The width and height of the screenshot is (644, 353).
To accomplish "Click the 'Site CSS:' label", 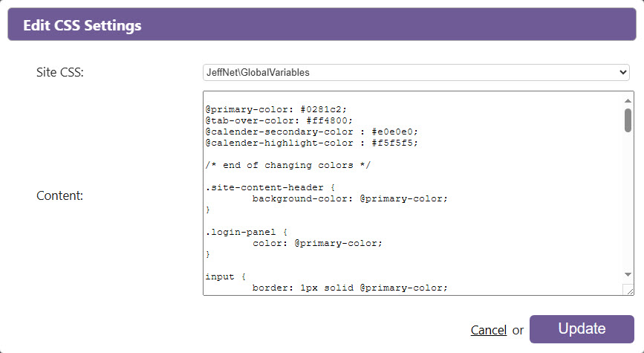I will pyautogui.click(x=60, y=72).
